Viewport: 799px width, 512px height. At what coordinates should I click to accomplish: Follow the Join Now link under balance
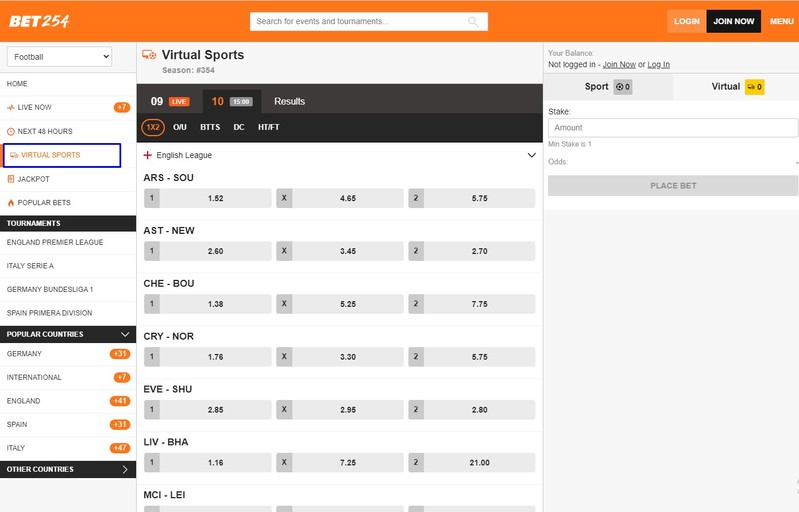click(619, 65)
